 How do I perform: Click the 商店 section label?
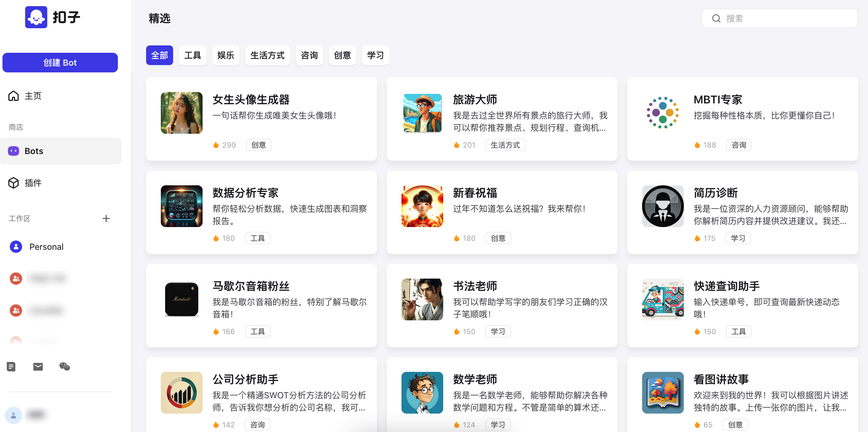pyautogui.click(x=16, y=127)
